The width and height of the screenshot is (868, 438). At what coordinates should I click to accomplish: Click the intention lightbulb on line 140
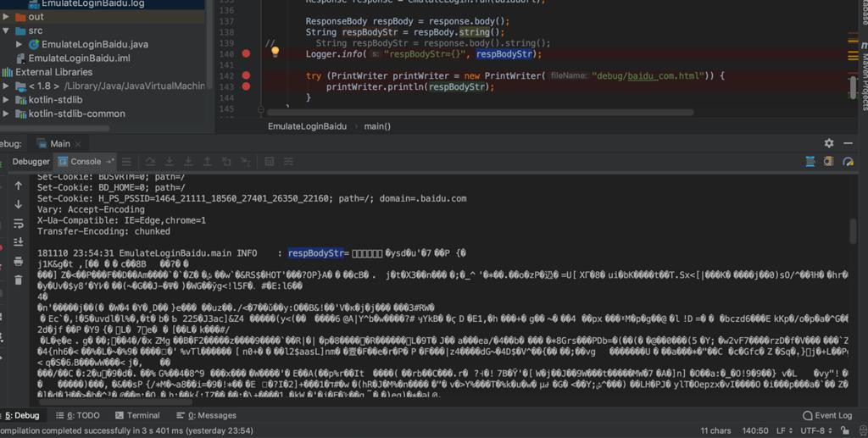coord(275,52)
